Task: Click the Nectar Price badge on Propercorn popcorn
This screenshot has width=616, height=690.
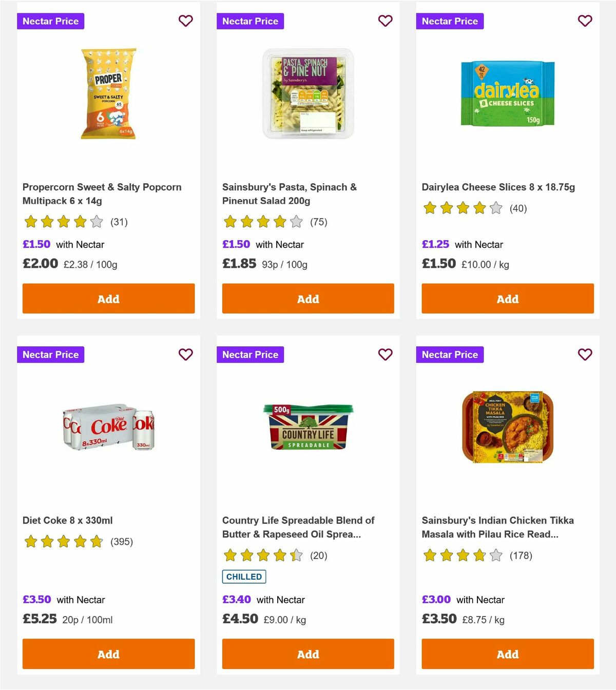Action: pos(50,21)
